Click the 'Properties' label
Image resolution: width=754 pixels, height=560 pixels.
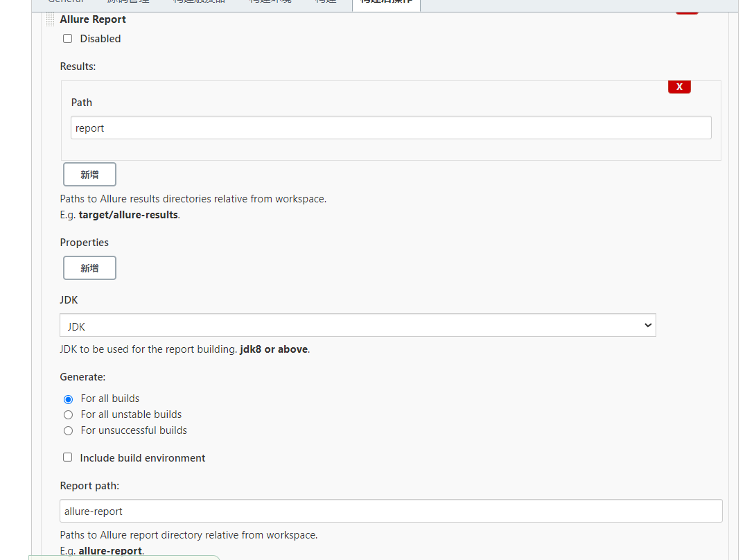coord(84,243)
